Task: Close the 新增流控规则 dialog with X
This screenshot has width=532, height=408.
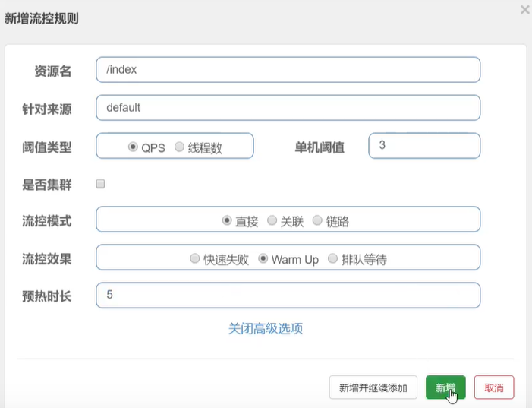Action: [524, 10]
